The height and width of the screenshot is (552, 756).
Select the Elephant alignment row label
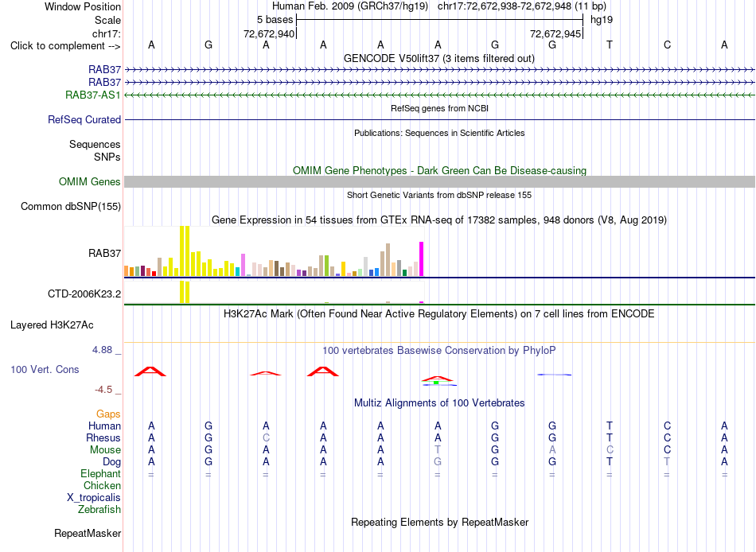click(x=101, y=473)
